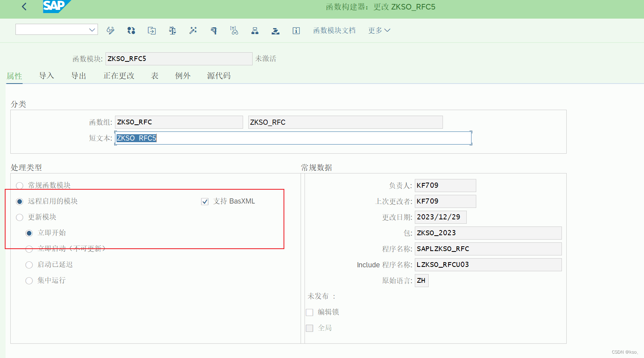Click the 函数模块文档 button
Viewport: 644px width, 358px height.
click(334, 30)
